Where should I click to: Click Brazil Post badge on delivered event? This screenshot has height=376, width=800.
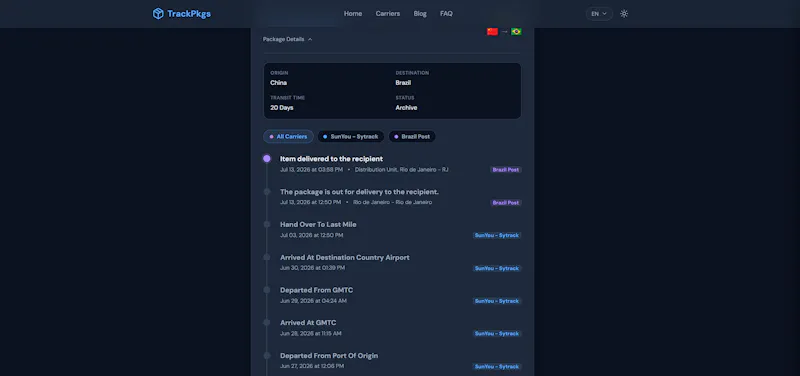pyautogui.click(x=506, y=170)
